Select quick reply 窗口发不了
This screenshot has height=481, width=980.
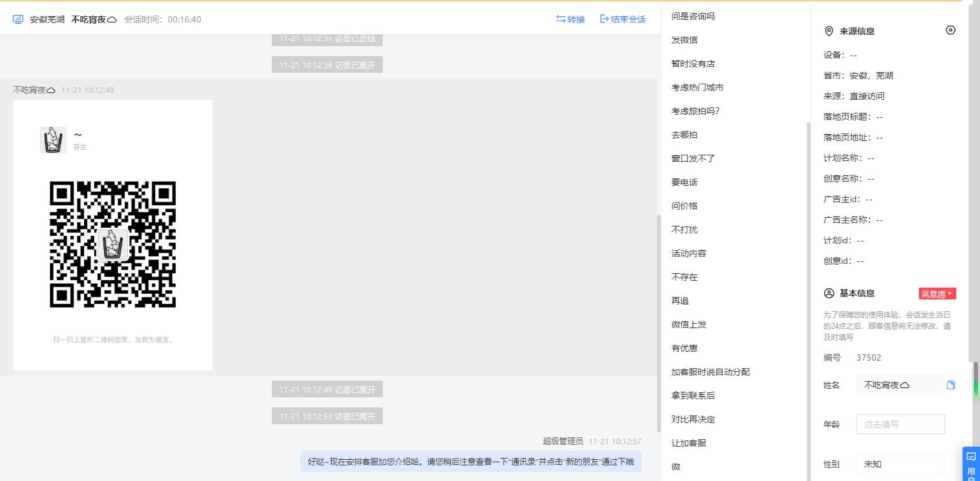(693, 158)
